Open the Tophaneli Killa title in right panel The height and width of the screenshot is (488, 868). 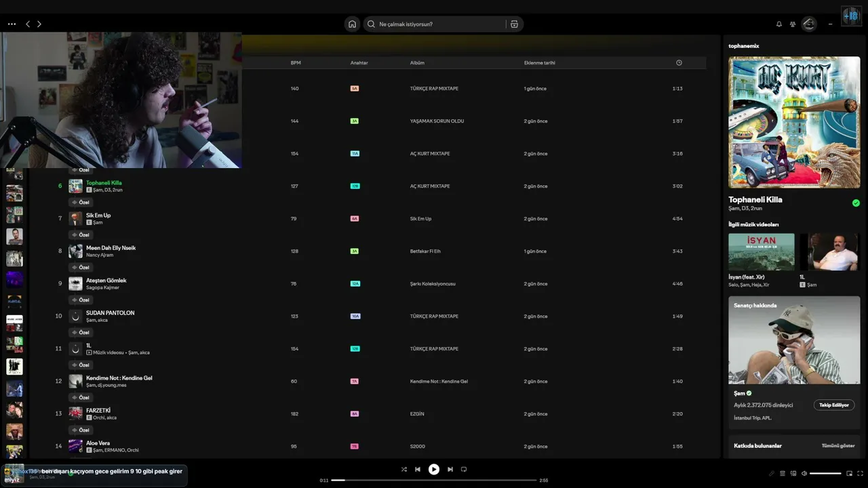(755, 199)
